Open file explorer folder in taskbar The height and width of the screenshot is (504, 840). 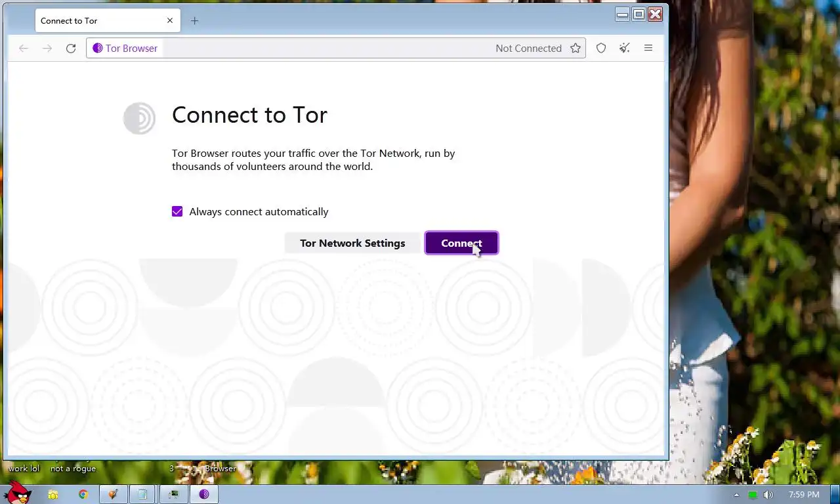tap(53, 495)
